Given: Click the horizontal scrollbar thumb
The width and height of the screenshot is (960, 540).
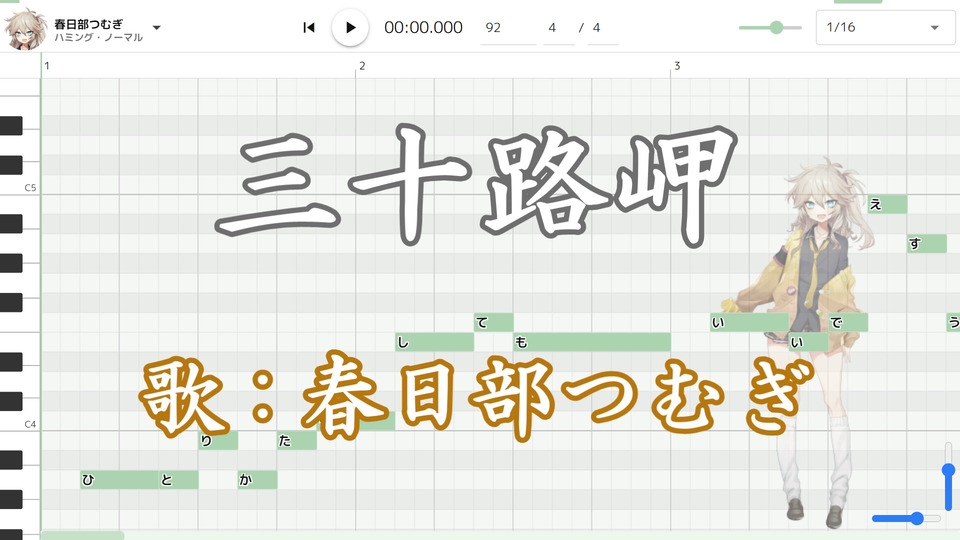Looking at the screenshot, I should [83, 536].
